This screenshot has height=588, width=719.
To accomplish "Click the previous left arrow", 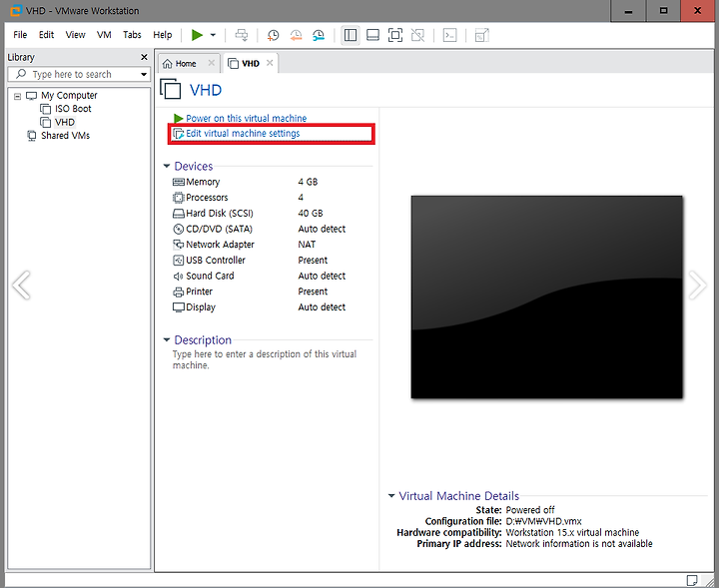I will click(21, 286).
